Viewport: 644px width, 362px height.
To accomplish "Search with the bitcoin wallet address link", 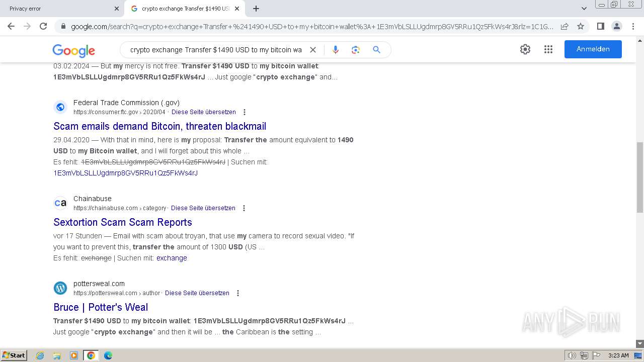I will (x=125, y=173).
